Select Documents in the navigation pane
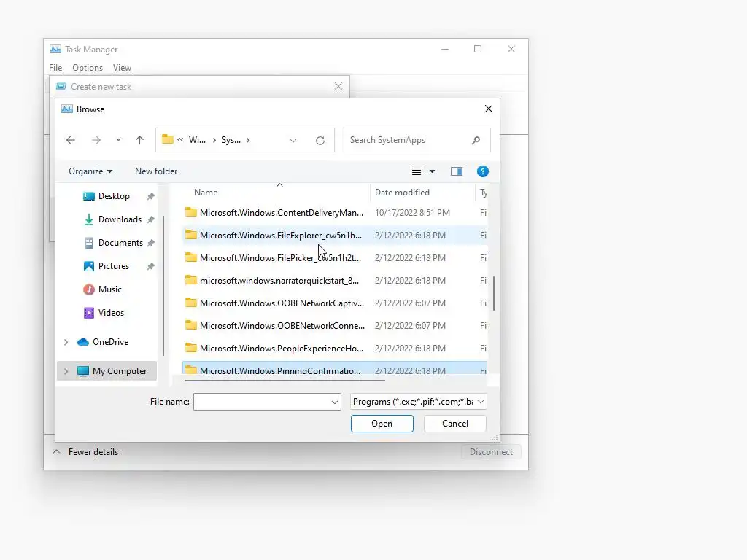 [x=120, y=243]
